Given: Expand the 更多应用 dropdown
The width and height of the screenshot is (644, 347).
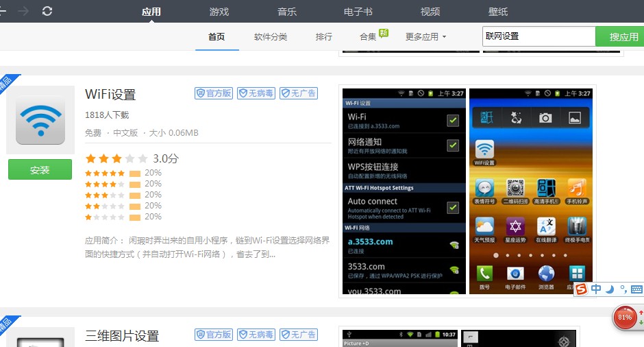Looking at the screenshot, I should 425,37.
